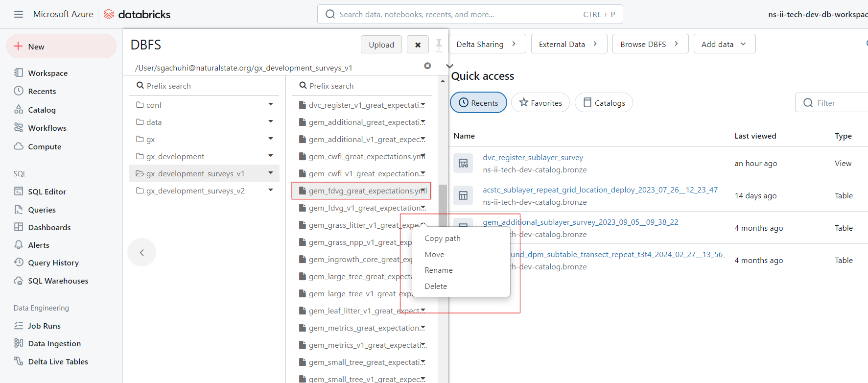Click the New button

point(61,47)
